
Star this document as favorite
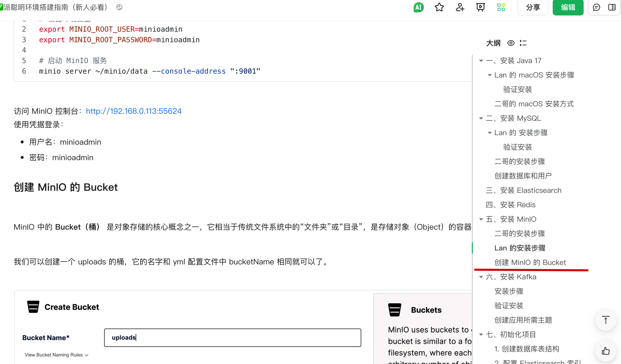tap(439, 7)
